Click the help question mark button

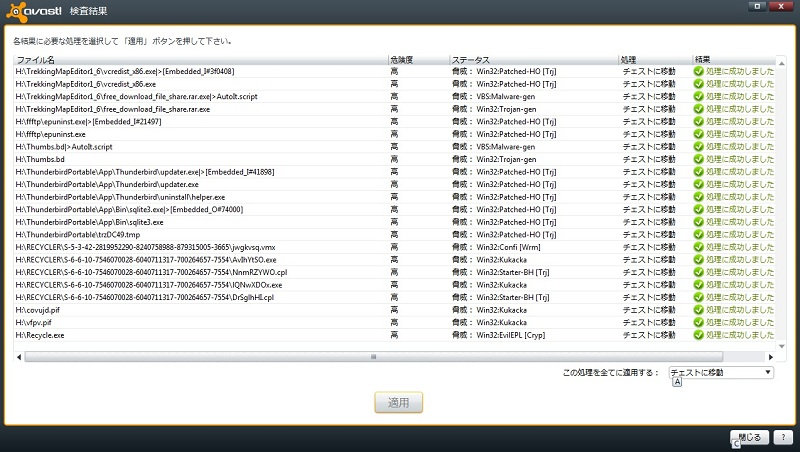click(x=783, y=437)
